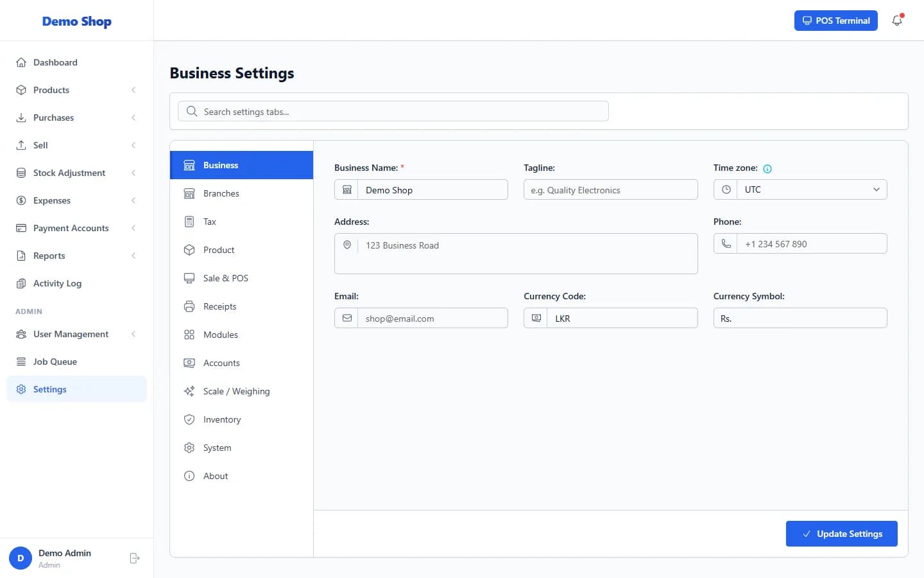Click the notification bell icon
Image resolution: width=924 pixels, height=578 pixels.
click(x=897, y=21)
